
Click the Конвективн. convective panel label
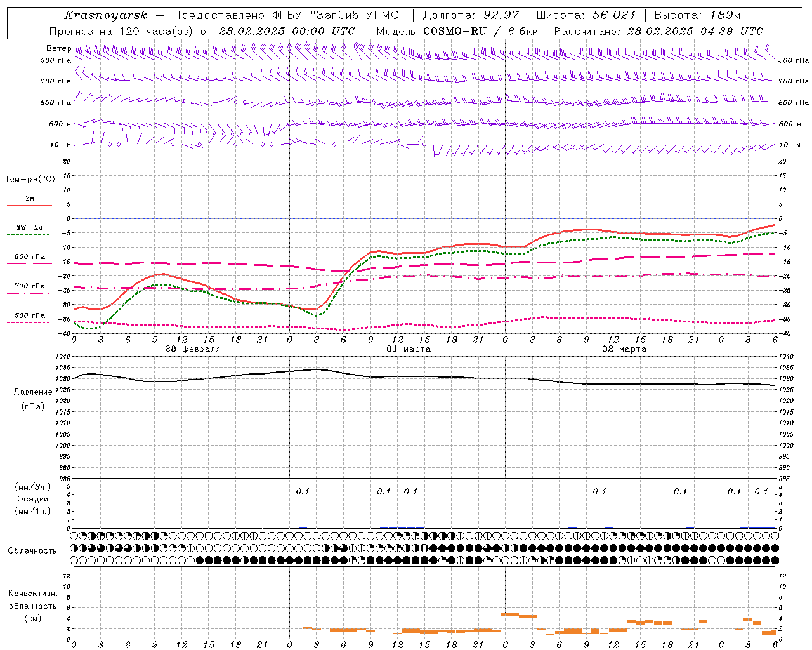[33, 594]
